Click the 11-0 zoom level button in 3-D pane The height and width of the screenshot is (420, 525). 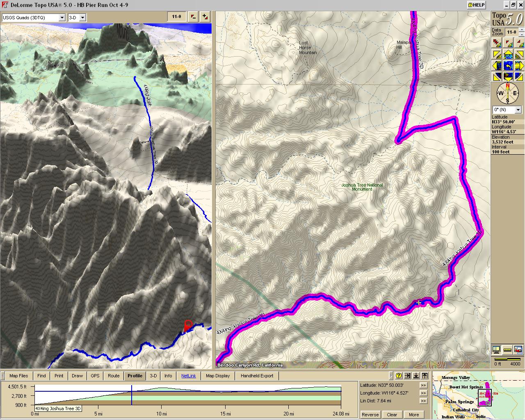176,17
